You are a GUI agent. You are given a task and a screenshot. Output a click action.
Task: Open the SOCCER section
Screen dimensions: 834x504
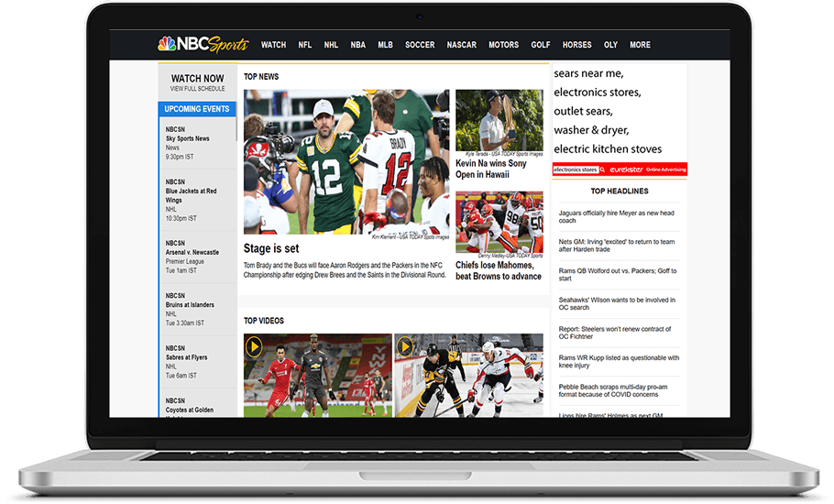pos(420,45)
